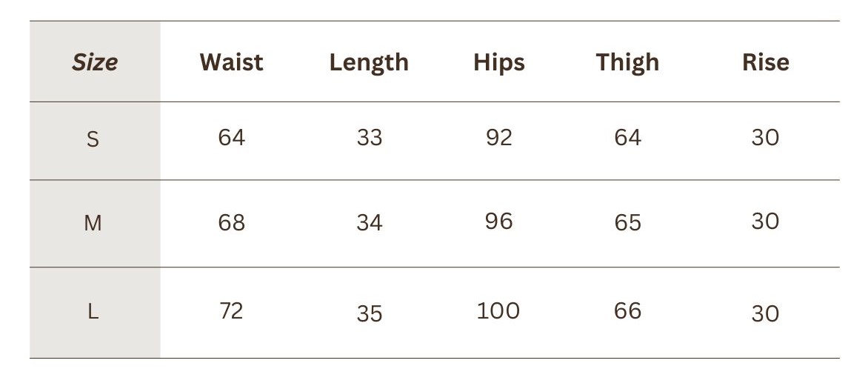This screenshot has width=868, height=386.
Task: Click the Rise column header
Action: point(765,62)
